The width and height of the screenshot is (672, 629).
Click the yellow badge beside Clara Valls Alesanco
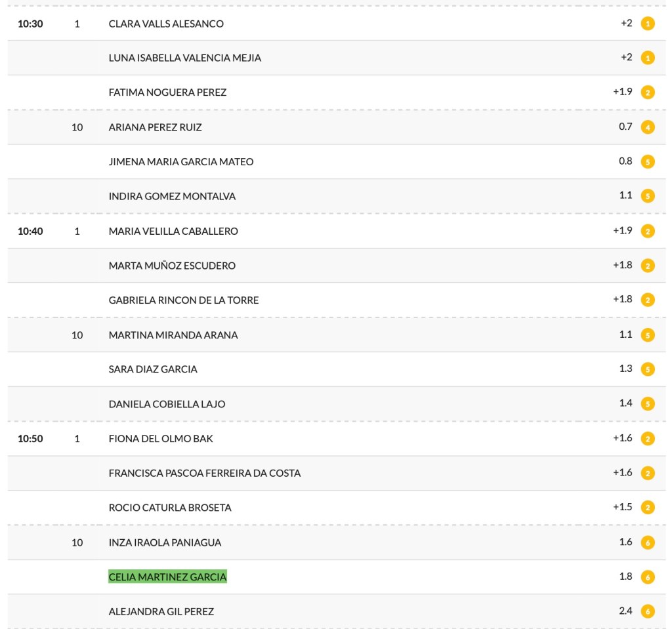(x=648, y=24)
